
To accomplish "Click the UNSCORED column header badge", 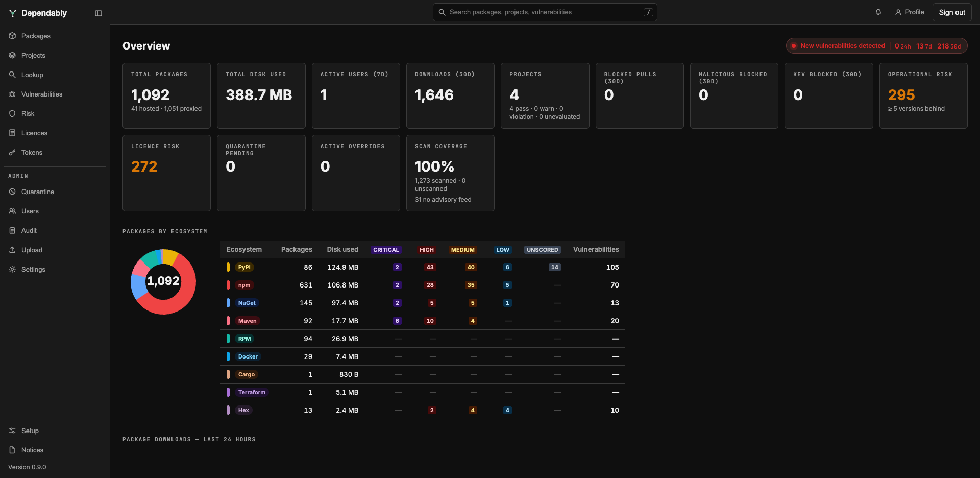I will pos(543,250).
